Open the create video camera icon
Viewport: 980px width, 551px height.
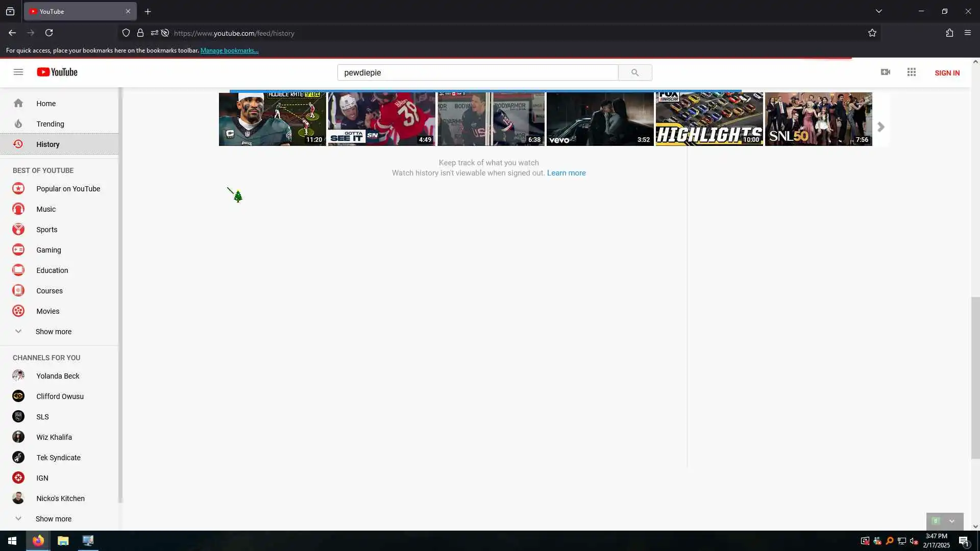tap(886, 72)
